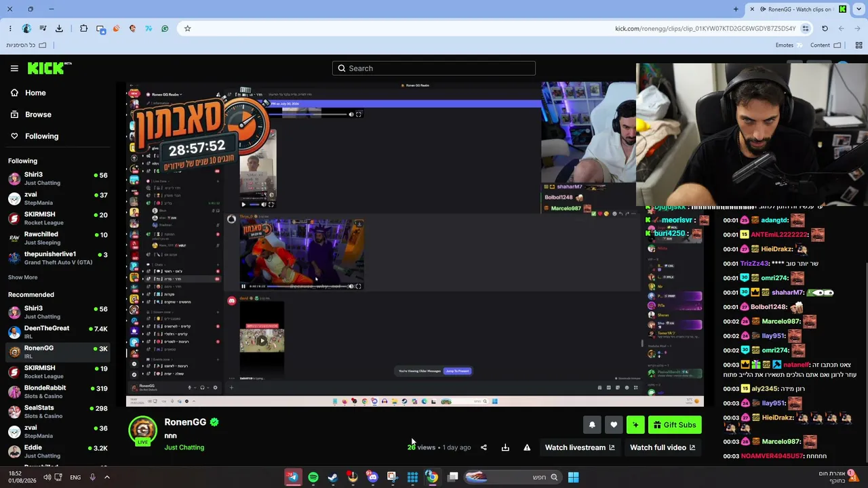Click the Kick search field
This screenshot has width=868, height=488.
(434, 68)
